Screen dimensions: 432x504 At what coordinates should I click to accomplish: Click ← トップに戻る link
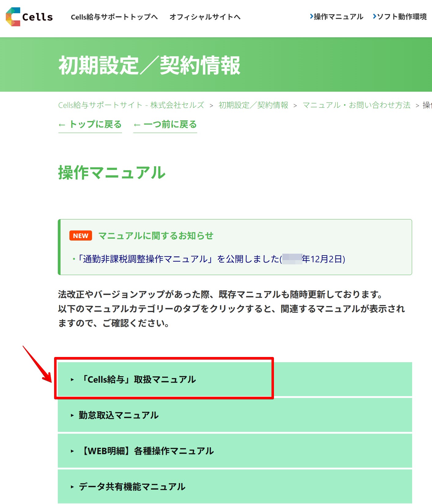(90, 125)
